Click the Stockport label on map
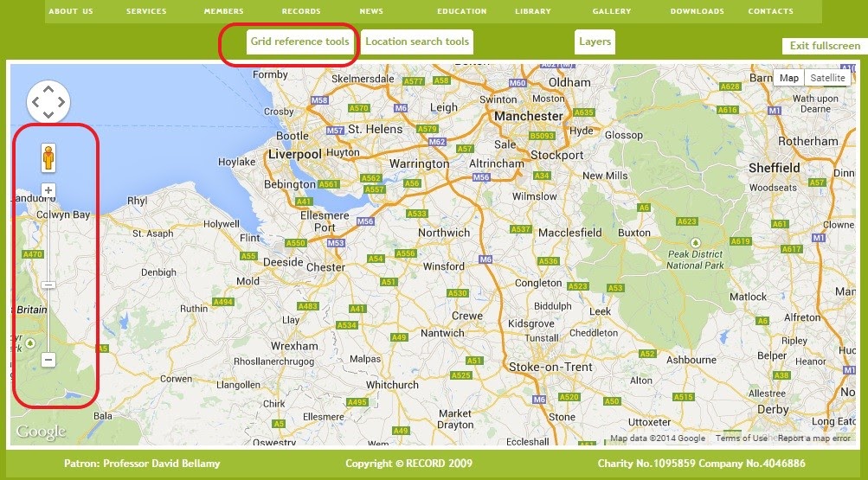Viewport: 868px width, 480px height. pos(557,156)
